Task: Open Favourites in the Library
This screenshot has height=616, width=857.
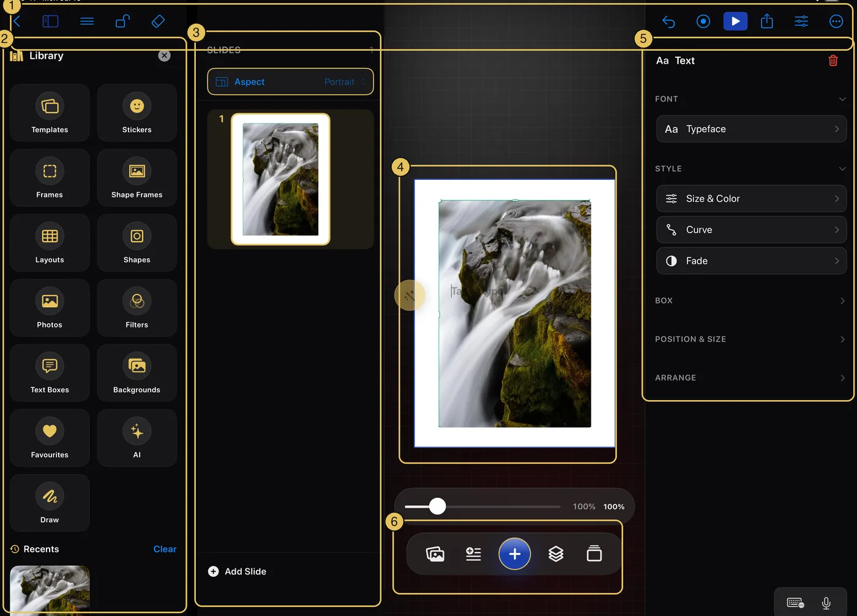Action: pos(50,438)
